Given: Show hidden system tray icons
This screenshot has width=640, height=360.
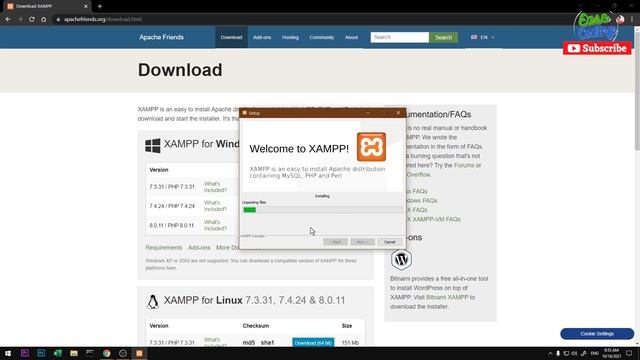Looking at the screenshot, I should [x=550, y=353].
